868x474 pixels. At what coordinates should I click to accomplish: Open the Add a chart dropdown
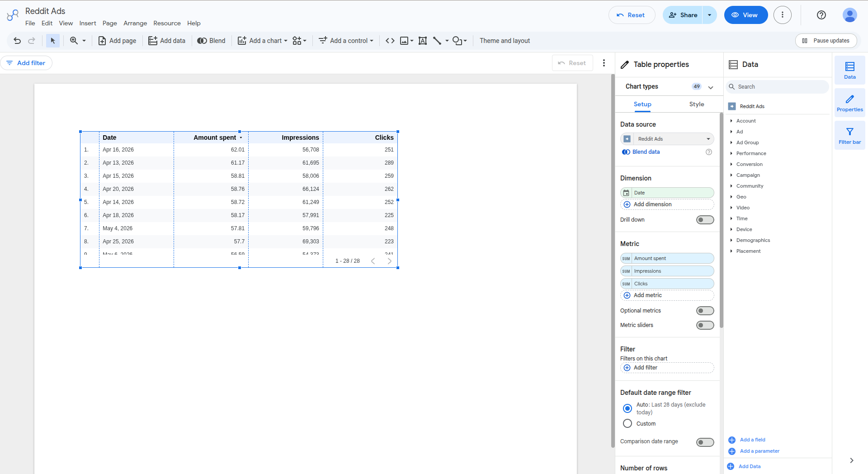263,41
